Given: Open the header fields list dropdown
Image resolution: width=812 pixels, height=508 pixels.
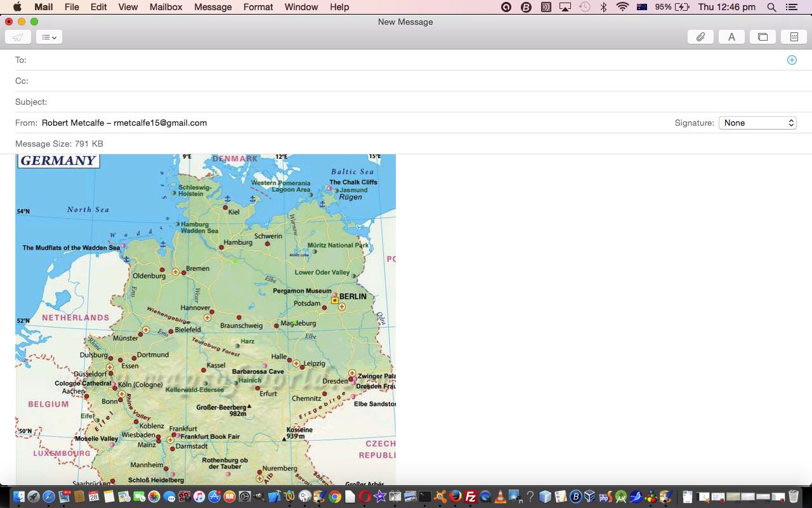Looking at the screenshot, I should click(x=49, y=37).
